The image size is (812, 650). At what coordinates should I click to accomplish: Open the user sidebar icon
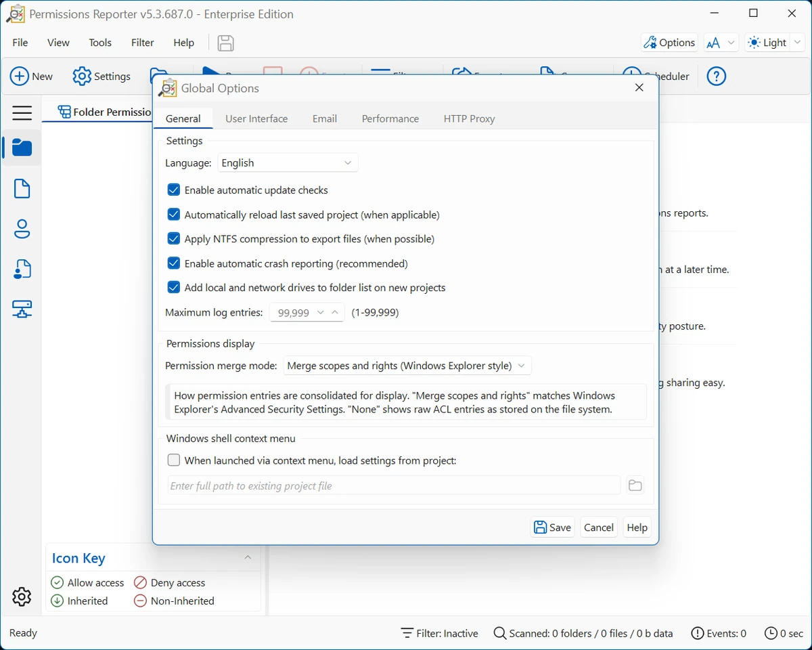click(22, 229)
